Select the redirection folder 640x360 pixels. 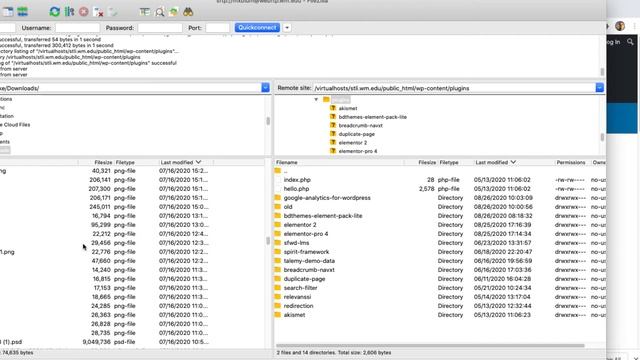point(440,306)
